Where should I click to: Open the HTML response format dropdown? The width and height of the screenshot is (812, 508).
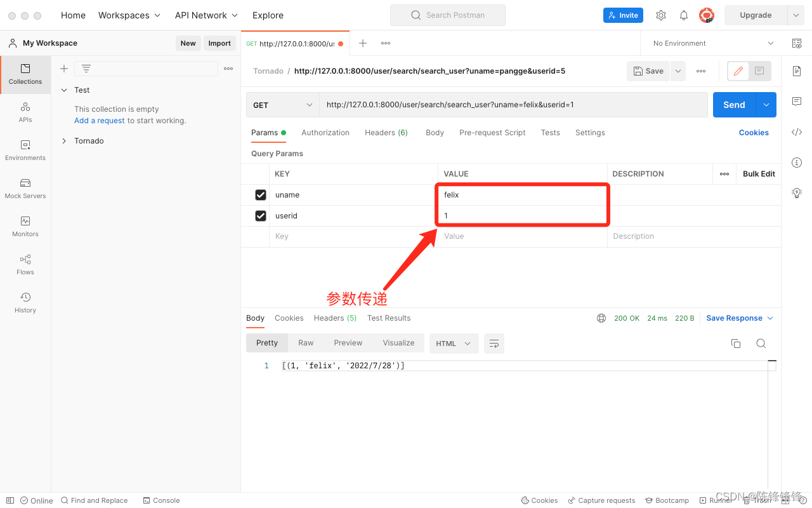pos(454,344)
